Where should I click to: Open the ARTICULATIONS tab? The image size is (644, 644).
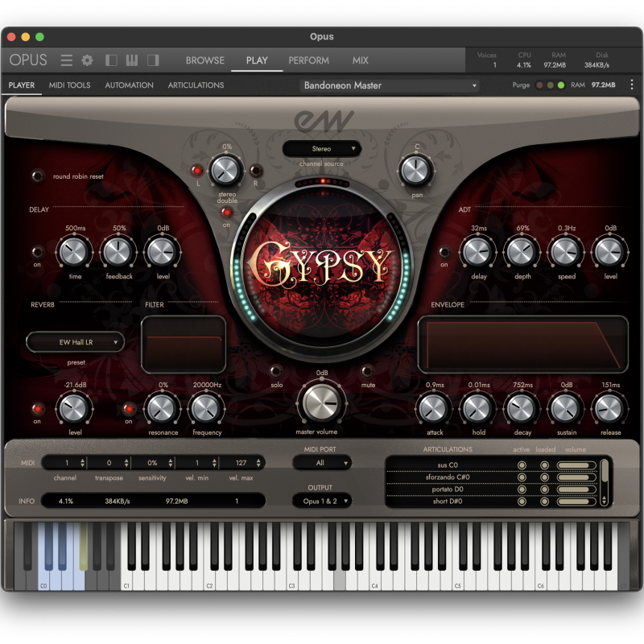[196, 85]
